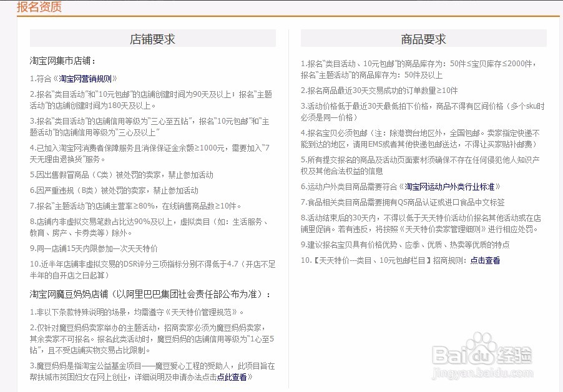Click 魔豆妈妈 rule 3 about 魔豆爱心工程
The height and width of the screenshot is (392, 563).
tap(152, 371)
